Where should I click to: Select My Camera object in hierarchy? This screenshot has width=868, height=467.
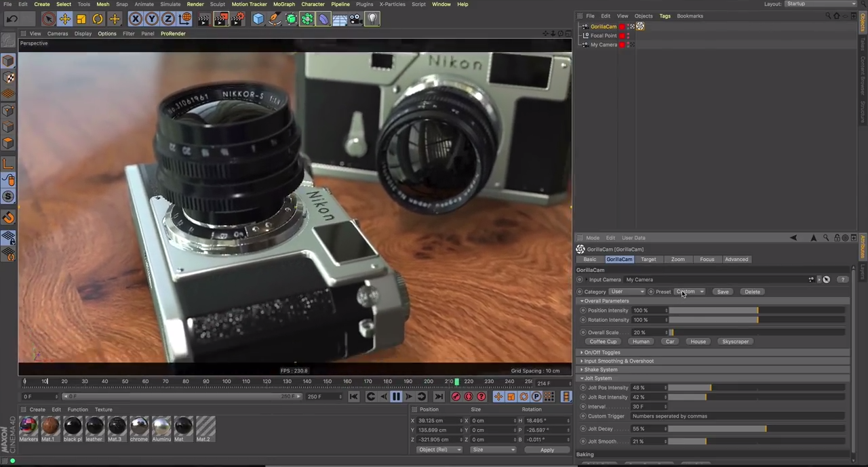coord(603,45)
